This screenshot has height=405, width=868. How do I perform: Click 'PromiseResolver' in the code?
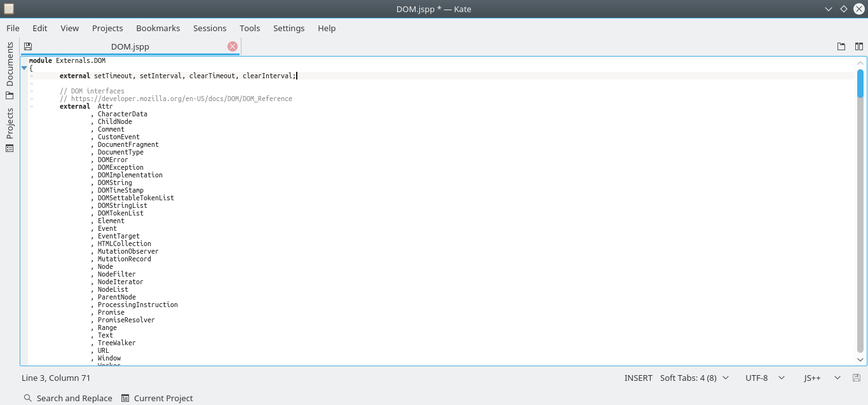126,320
